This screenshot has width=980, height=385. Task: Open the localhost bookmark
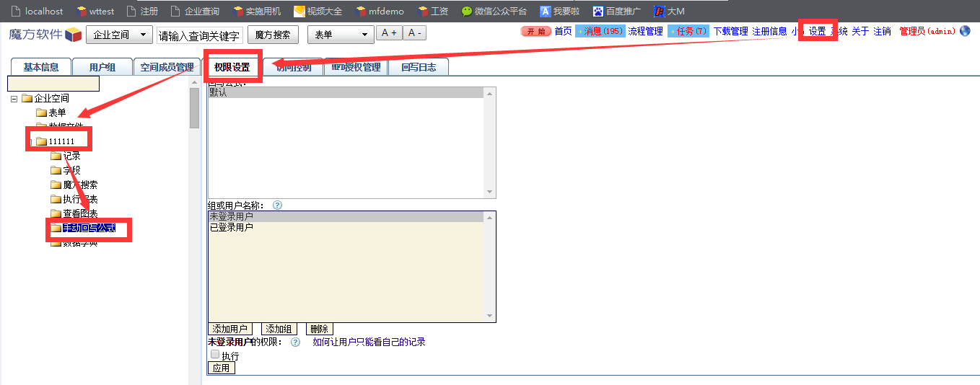37,11
